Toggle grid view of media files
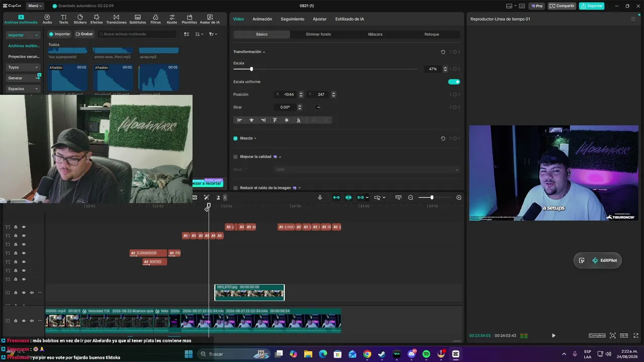Image resolution: width=644 pixels, height=362 pixels. pyautogui.click(x=186, y=34)
